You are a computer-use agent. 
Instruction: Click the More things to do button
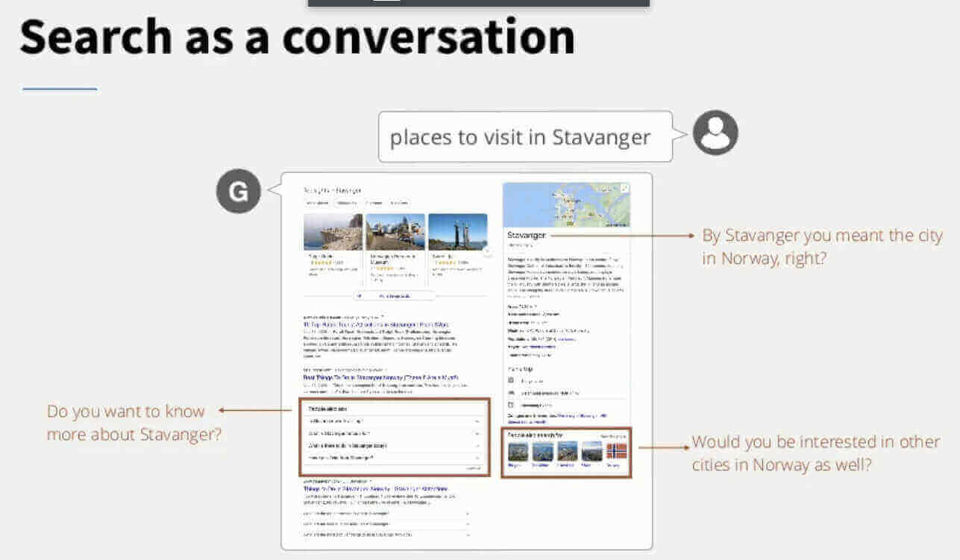point(395,295)
